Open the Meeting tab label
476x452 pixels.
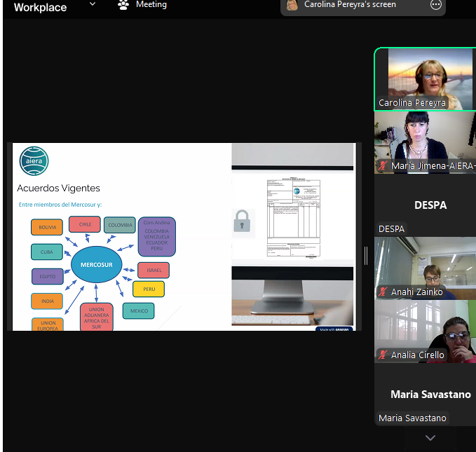(x=151, y=4)
